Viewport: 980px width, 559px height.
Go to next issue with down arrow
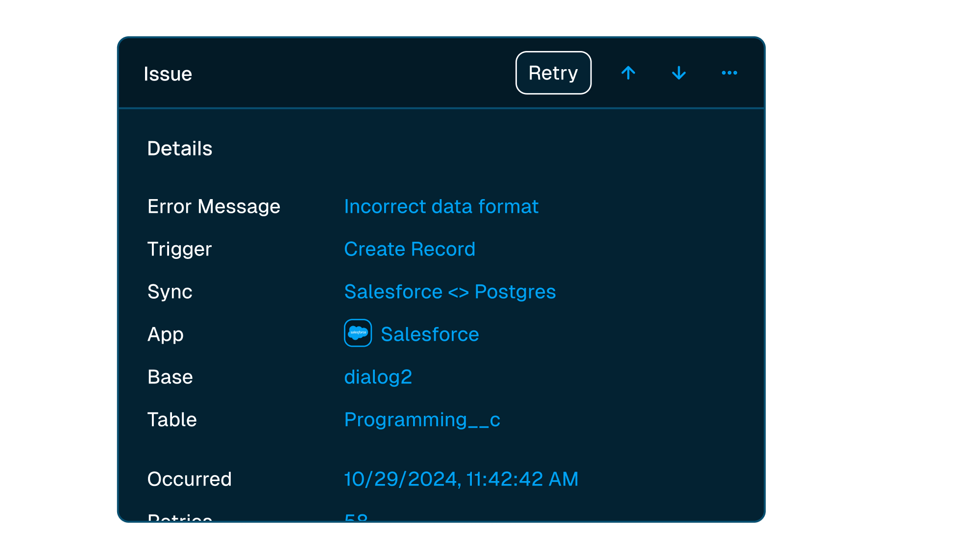pos(679,73)
